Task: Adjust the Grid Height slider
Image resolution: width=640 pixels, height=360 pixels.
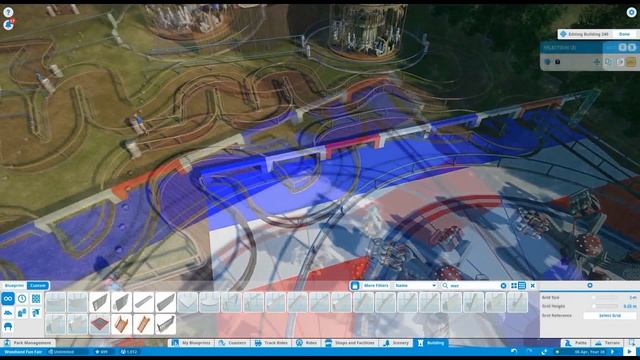Action: (x=606, y=306)
